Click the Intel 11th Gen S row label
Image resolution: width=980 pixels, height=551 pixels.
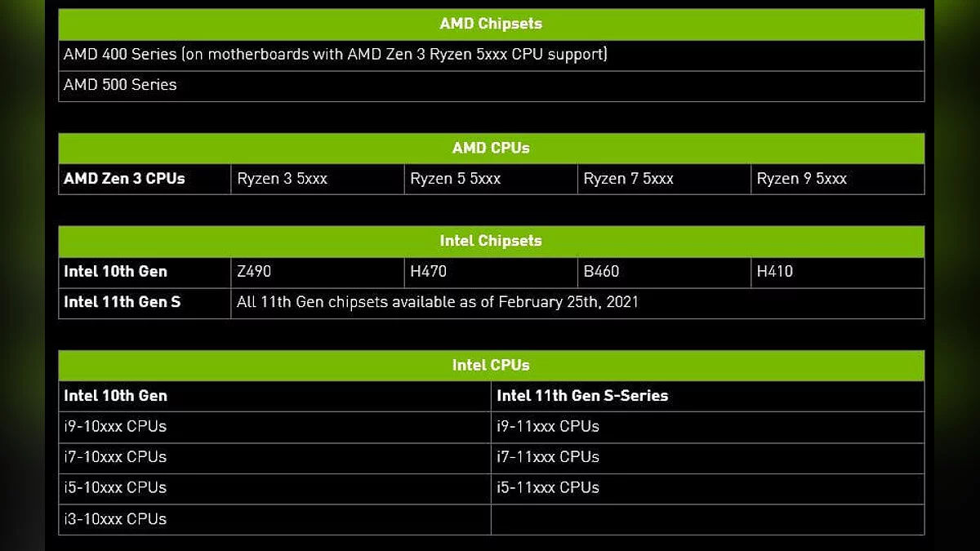(122, 302)
